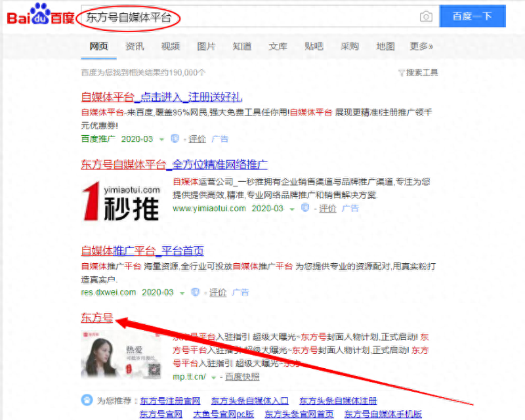Viewport: 525px width, 420px height.
Task: Expand the 更多» menu
Action: 421,46
